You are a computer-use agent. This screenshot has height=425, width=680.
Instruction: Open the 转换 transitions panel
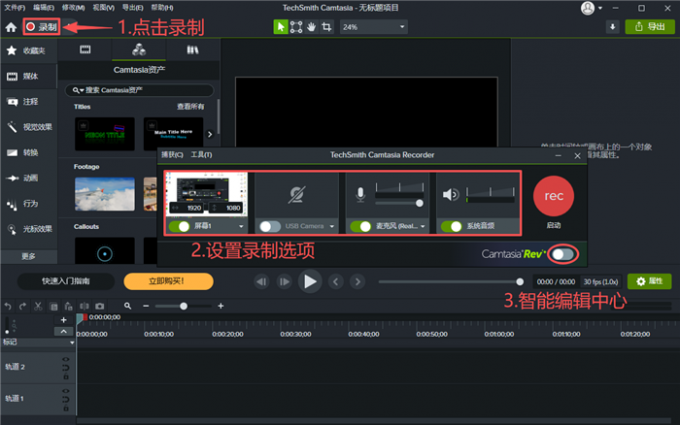tap(28, 153)
